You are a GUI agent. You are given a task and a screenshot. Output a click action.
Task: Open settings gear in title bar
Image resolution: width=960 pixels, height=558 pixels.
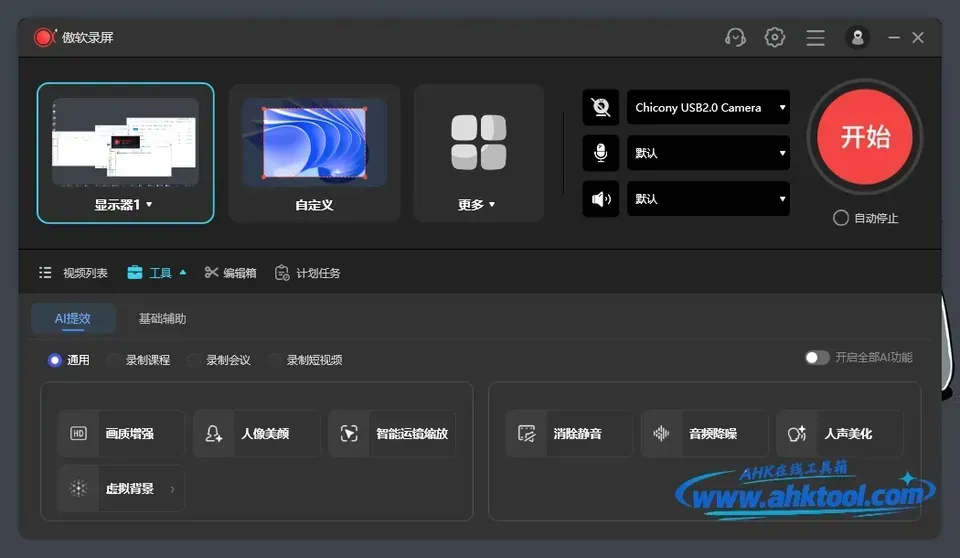774,37
